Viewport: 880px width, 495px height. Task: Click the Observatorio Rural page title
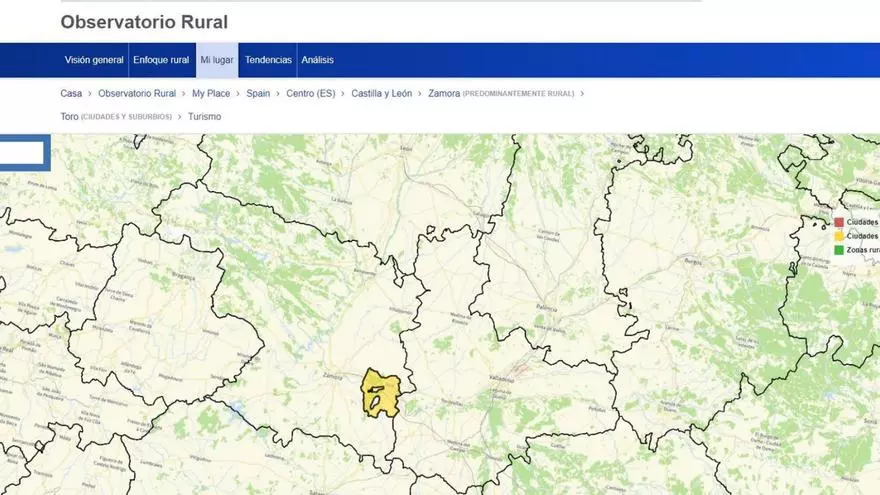[x=144, y=22]
